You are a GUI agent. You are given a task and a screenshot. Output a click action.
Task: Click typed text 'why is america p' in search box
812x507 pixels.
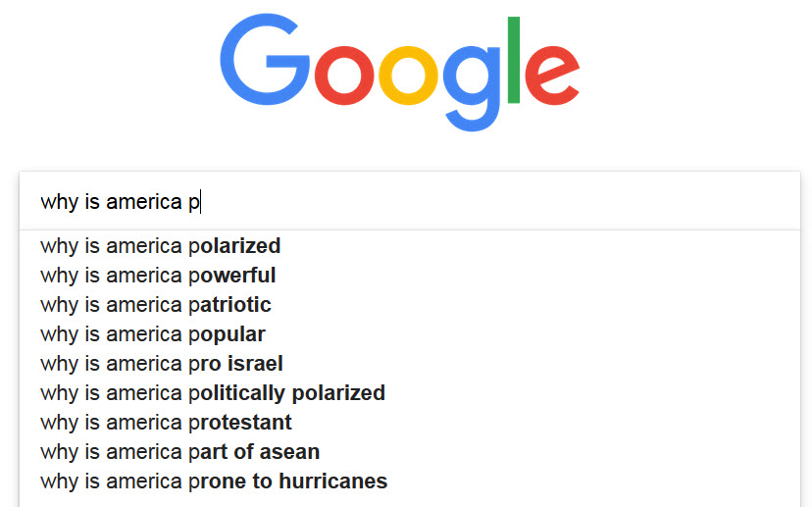click(x=120, y=202)
